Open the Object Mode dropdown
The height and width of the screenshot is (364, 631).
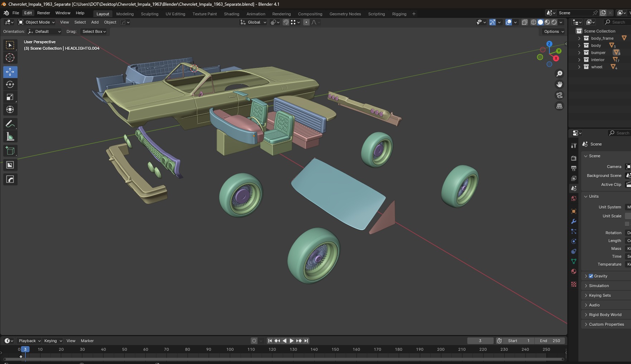37,22
